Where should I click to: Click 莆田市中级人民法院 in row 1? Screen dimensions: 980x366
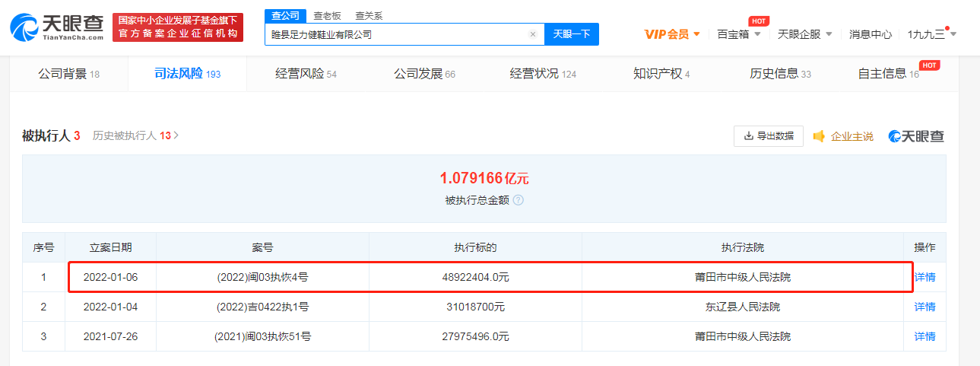pos(743,278)
